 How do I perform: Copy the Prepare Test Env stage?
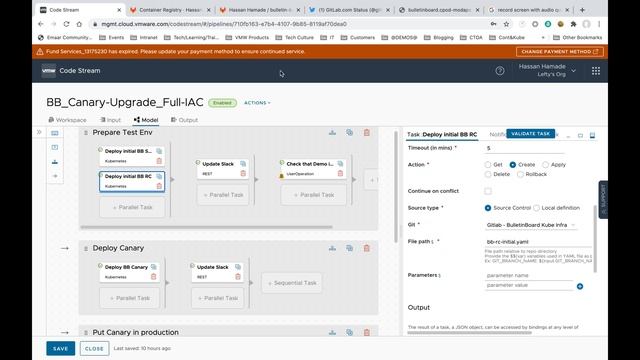(349, 132)
